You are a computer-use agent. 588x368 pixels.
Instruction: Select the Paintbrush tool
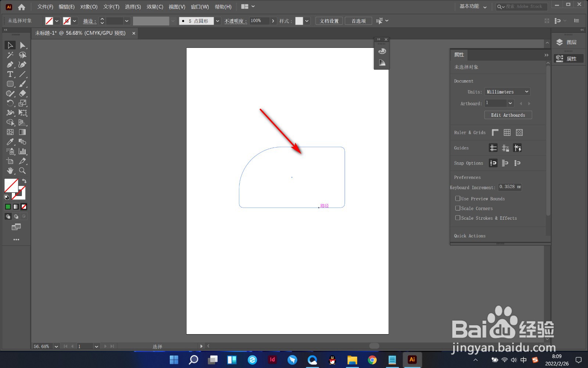click(22, 84)
